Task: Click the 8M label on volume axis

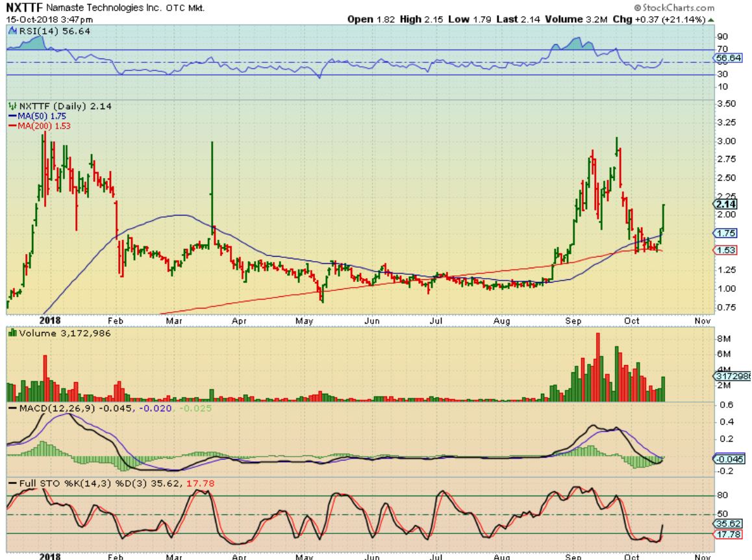Action: pyautogui.click(x=724, y=338)
